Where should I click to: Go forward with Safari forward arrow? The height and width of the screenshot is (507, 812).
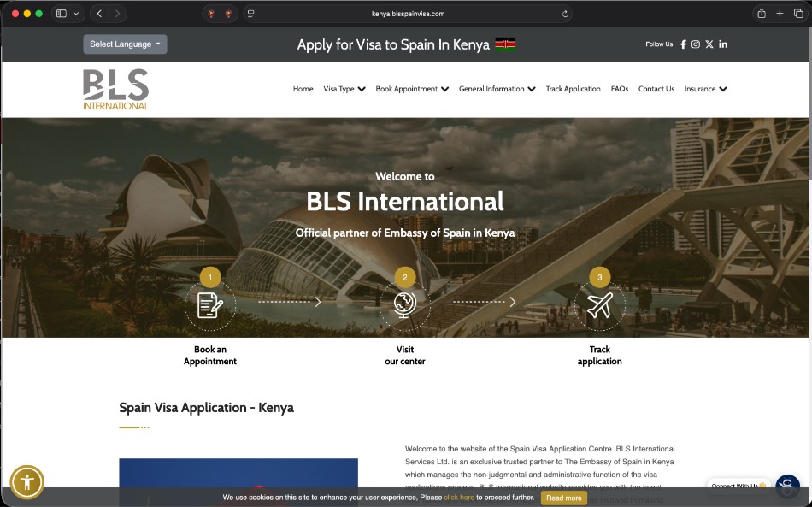pos(118,14)
